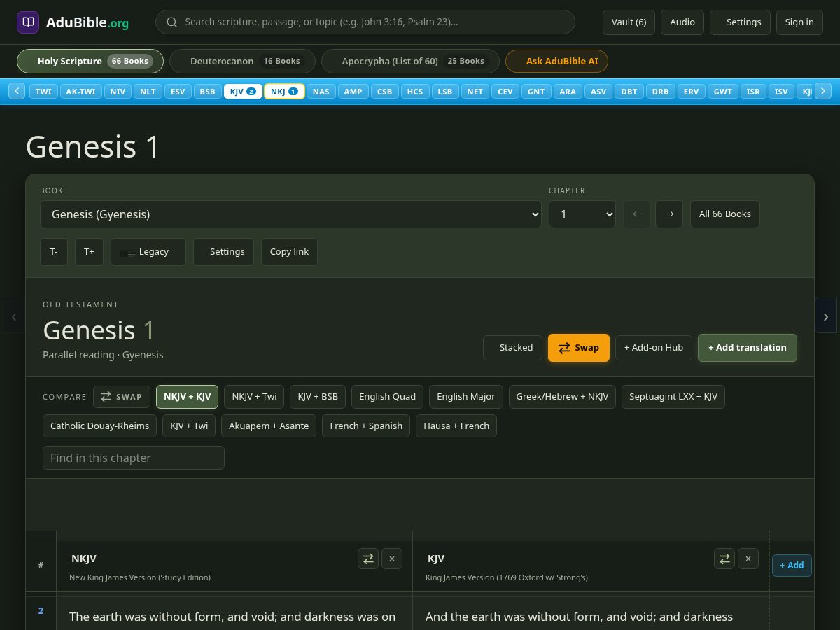This screenshot has width=840, height=630.
Task: Click the swap icon in NKJV column header
Action: pos(368,559)
